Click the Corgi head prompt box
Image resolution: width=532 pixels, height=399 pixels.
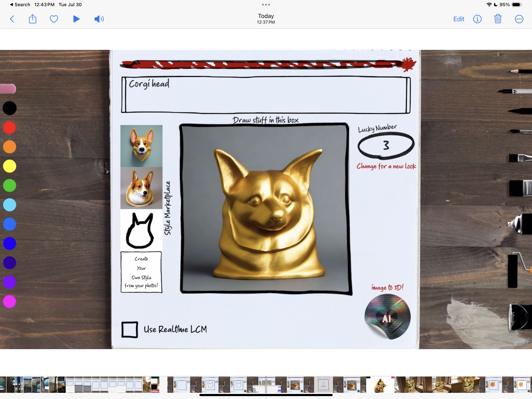click(x=266, y=95)
